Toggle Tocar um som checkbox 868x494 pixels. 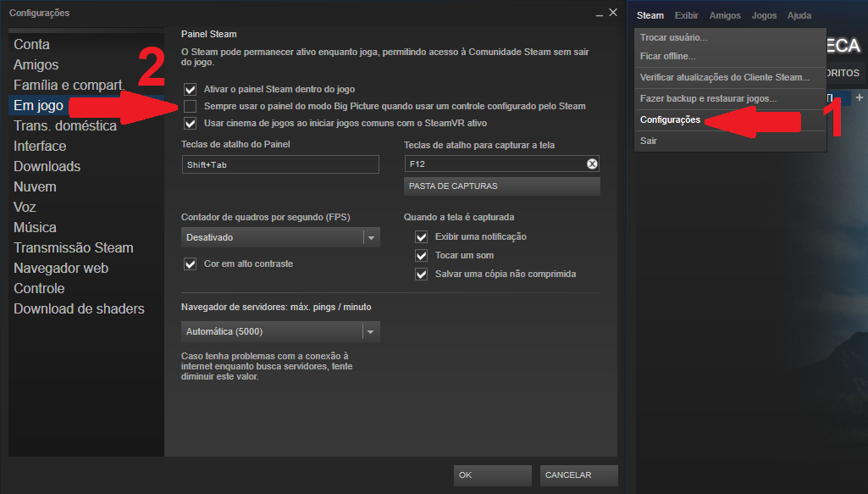(x=421, y=255)
